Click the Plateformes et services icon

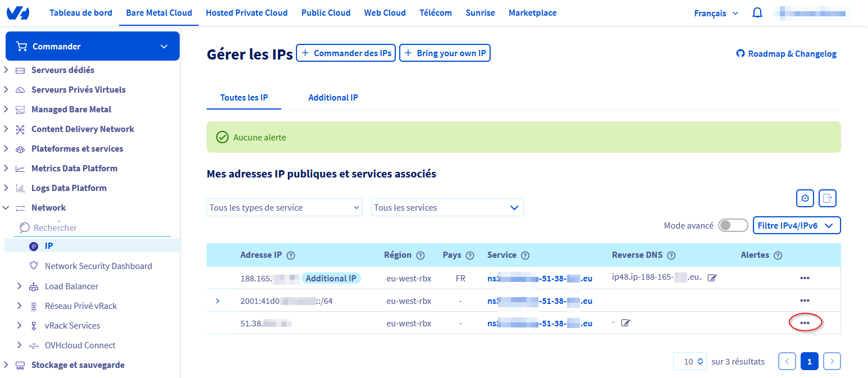[x=20, y=149]
